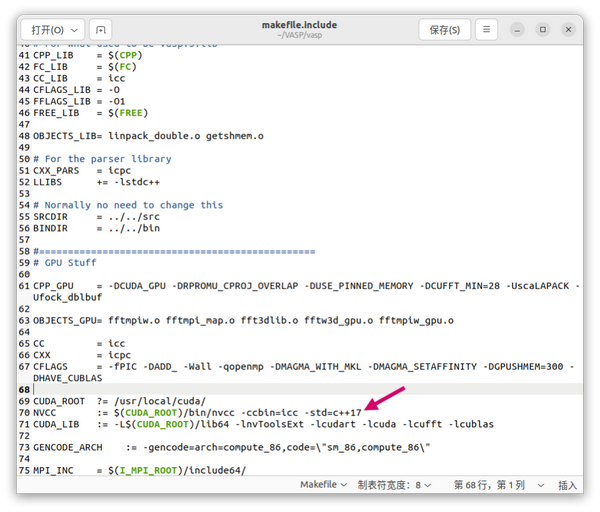600x512 pixels.
Task: Click the '# GPU Stuff' comment
Action: tap(65, 263)
